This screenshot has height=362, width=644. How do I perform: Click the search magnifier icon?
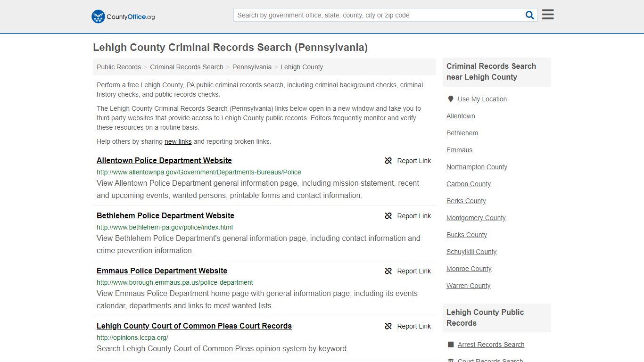[530, 15]
